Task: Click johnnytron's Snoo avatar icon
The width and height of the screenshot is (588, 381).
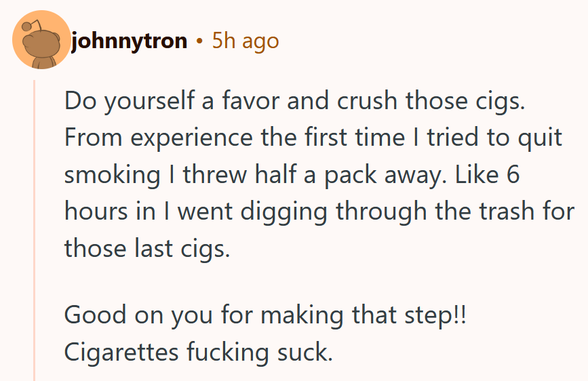Action: click(x=41, y=40)
